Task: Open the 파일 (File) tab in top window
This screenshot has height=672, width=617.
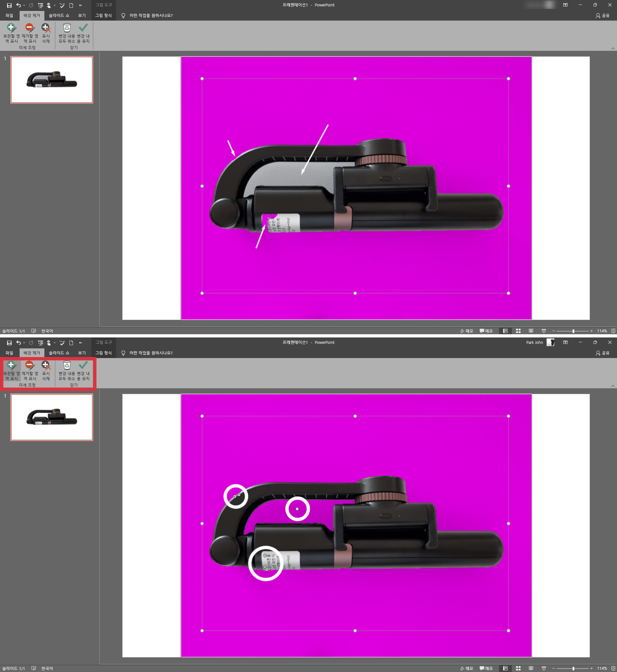Action: pos(9,15)
